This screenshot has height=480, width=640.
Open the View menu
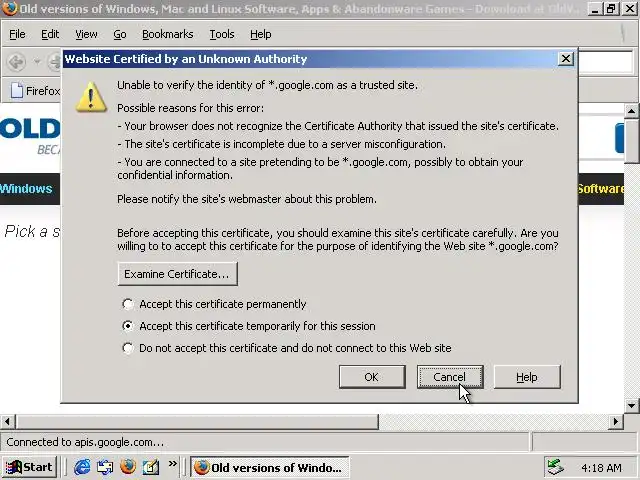click(x=86, y=34)
